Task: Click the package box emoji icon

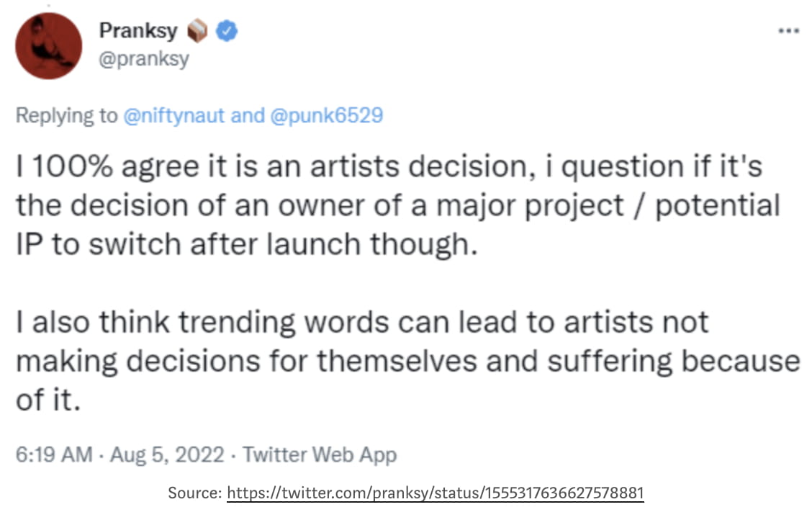Action: pyautogui.click(x=197, y=31)
